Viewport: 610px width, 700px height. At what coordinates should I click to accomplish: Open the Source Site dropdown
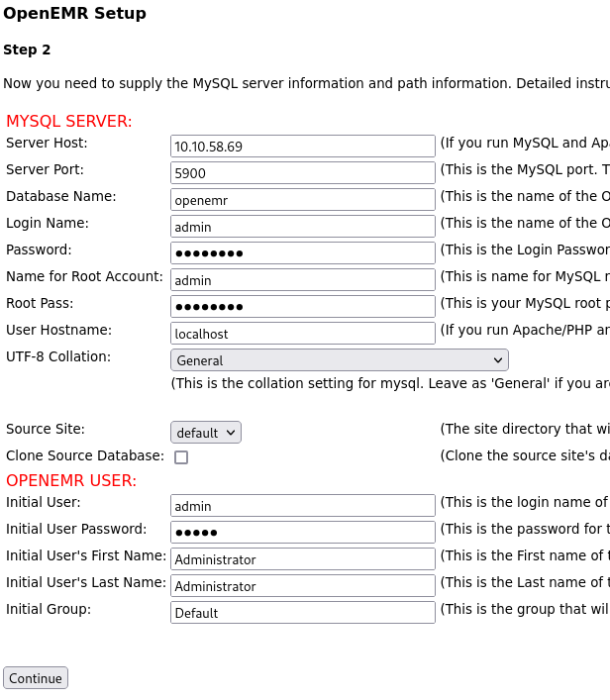tap(206, 433)
